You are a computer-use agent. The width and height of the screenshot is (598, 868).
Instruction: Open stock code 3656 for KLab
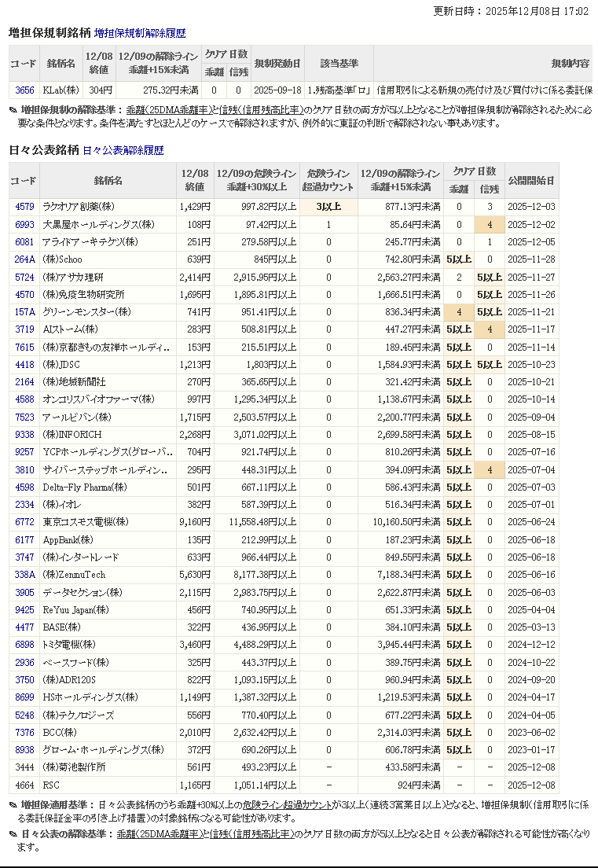(x=24, y=90)
